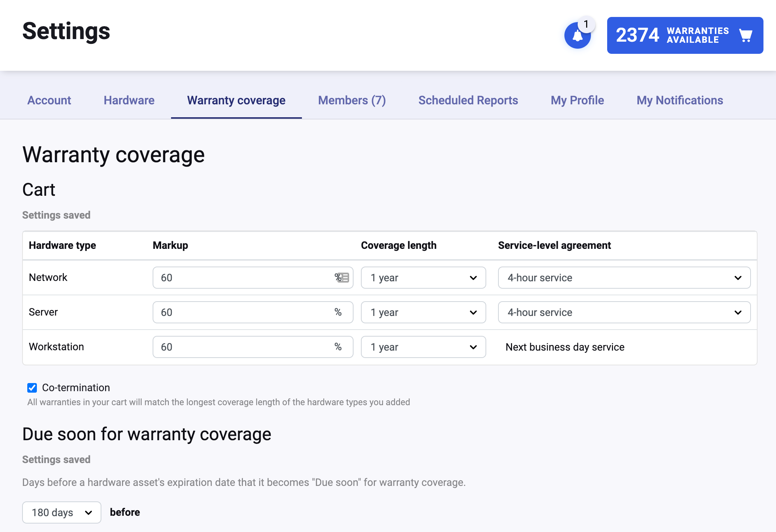Click the autofill icon in Network markup field
Image resolution: width=776 pixels, height=532 pixels.
[x=344, y=278]
